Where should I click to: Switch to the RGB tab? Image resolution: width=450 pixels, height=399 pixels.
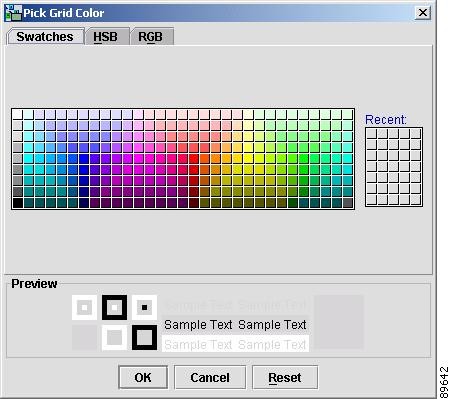click(x=152, y=36)
